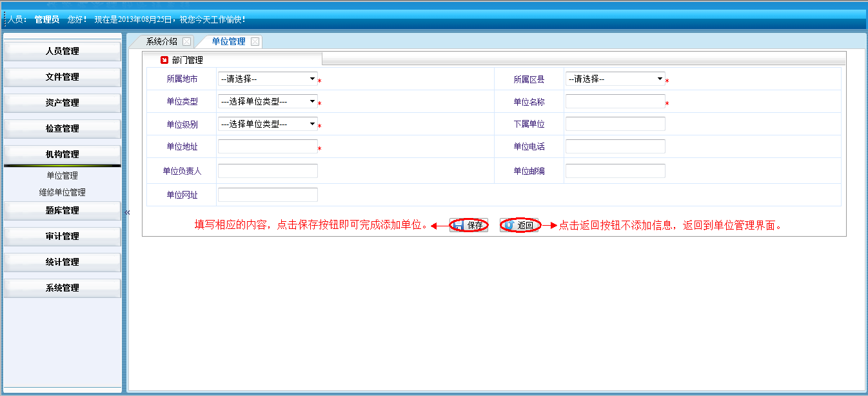Click the 单位负责人 input field
The width and height of the screenshot is (868, 396).
point(268,171)
